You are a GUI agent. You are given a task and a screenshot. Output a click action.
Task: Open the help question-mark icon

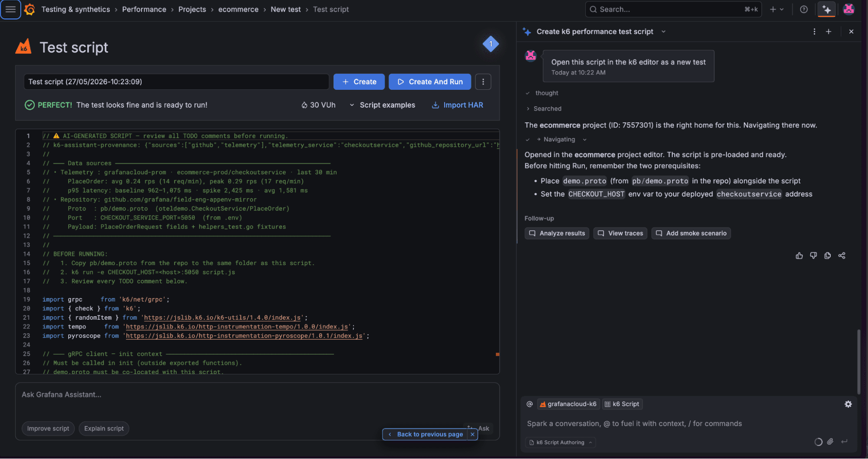pyautogui.click(x=804, y=9)
